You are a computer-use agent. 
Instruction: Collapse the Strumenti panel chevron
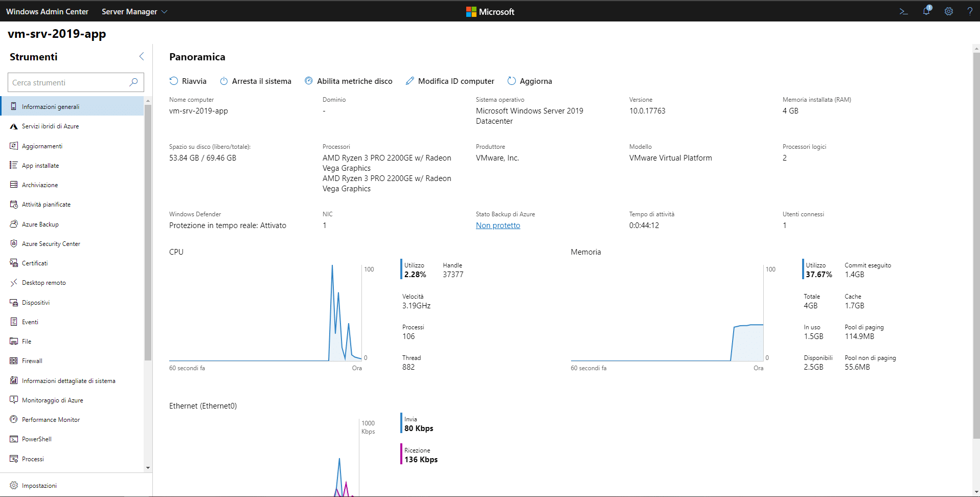(142, 56)
